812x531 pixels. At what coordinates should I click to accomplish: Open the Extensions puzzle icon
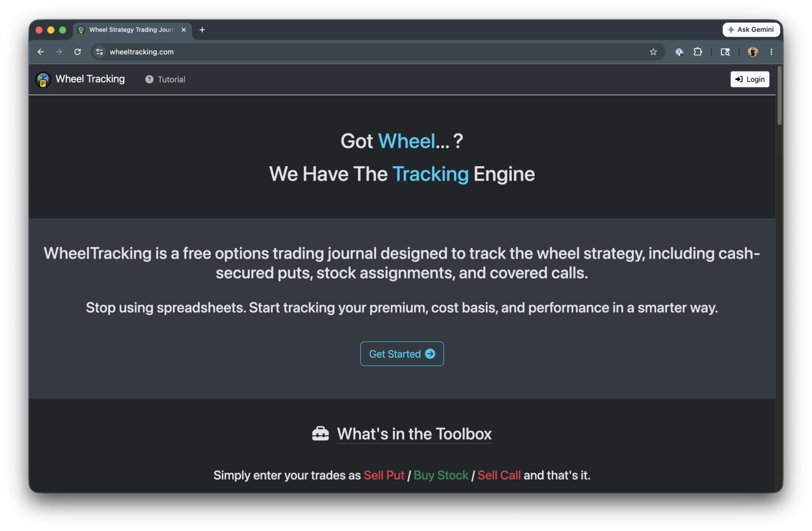coord(698,52)
